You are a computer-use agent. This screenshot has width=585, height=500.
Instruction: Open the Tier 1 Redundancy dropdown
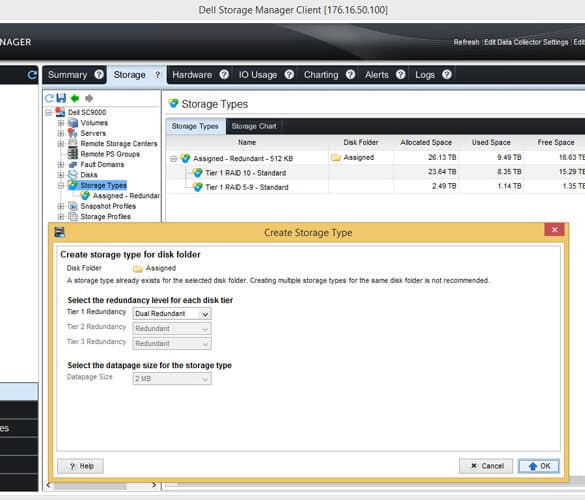tap(172, 314)
